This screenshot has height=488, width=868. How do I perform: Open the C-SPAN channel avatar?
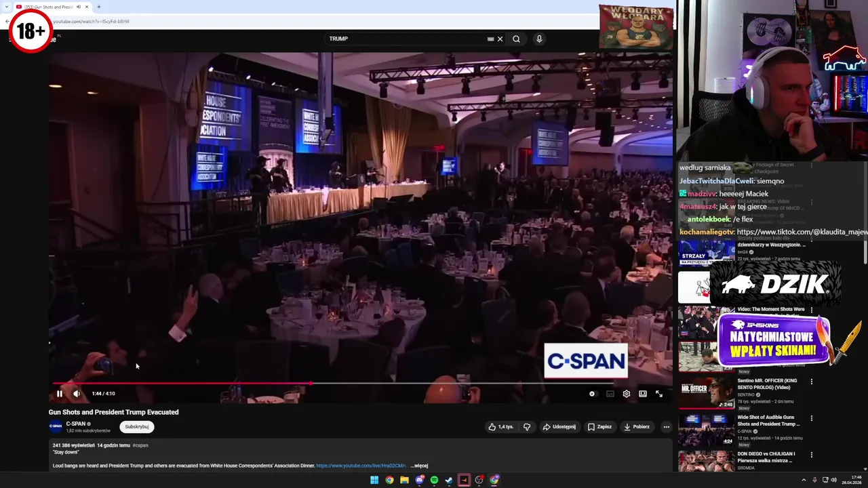click(x=55, y=427)
